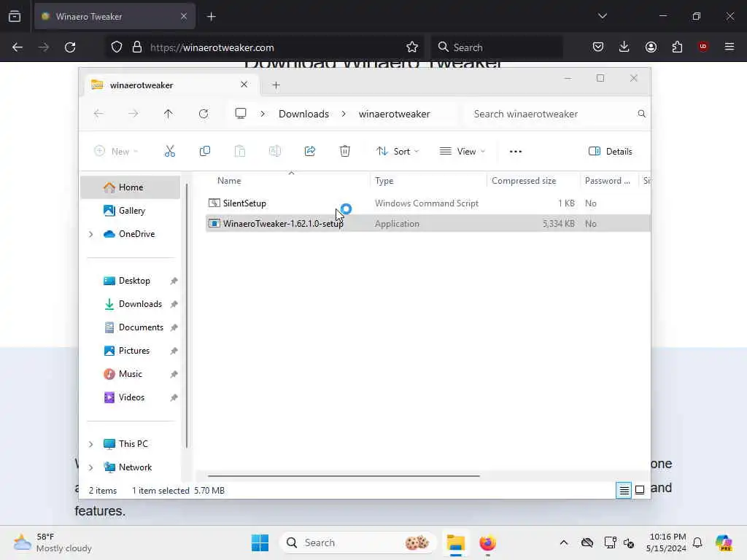The width and height of the screenshot is (747, 560).
Task: Sort by the Type column header
Action: point(384,181)
